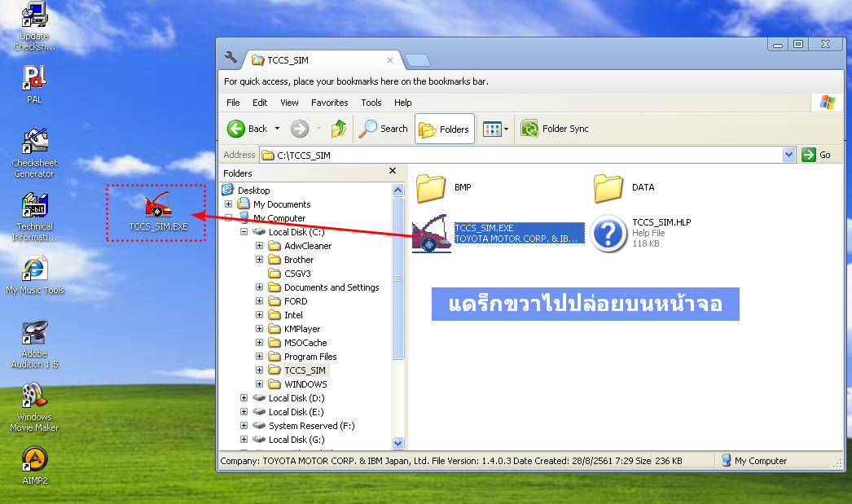Viewport: 852px width, 504px height.
Task: Collapse Local Disk (C:) tree node
Action: click(x=244, y=232)
